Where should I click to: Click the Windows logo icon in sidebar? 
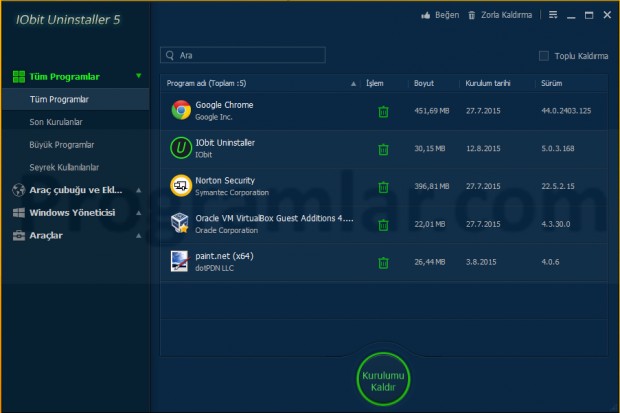[19, 213]
